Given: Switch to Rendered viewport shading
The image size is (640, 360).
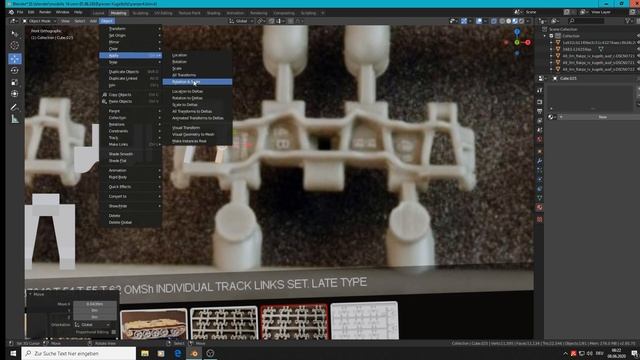Looking at the screenshot, I should (x=522, y=21).
